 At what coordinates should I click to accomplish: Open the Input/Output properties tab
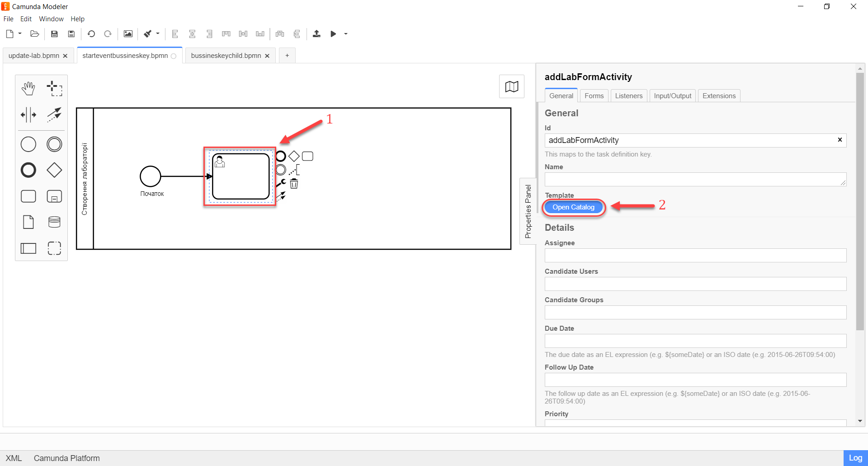coord(673,96)
